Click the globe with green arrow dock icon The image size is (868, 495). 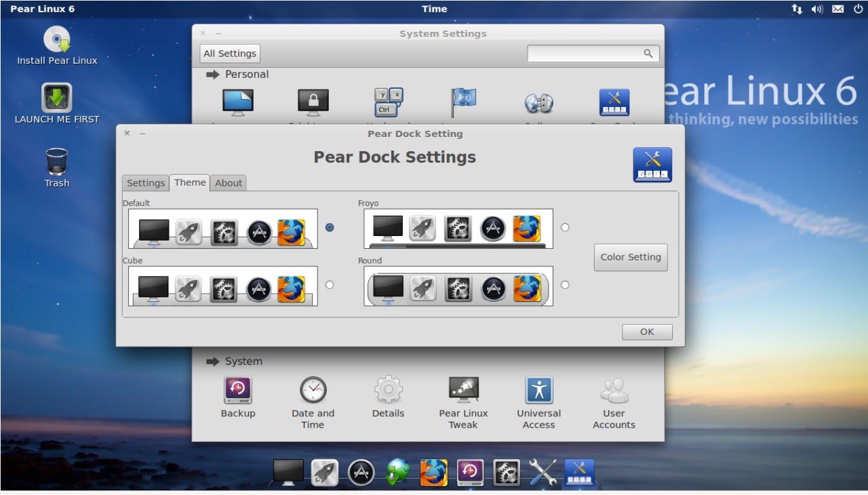(398, 473)
